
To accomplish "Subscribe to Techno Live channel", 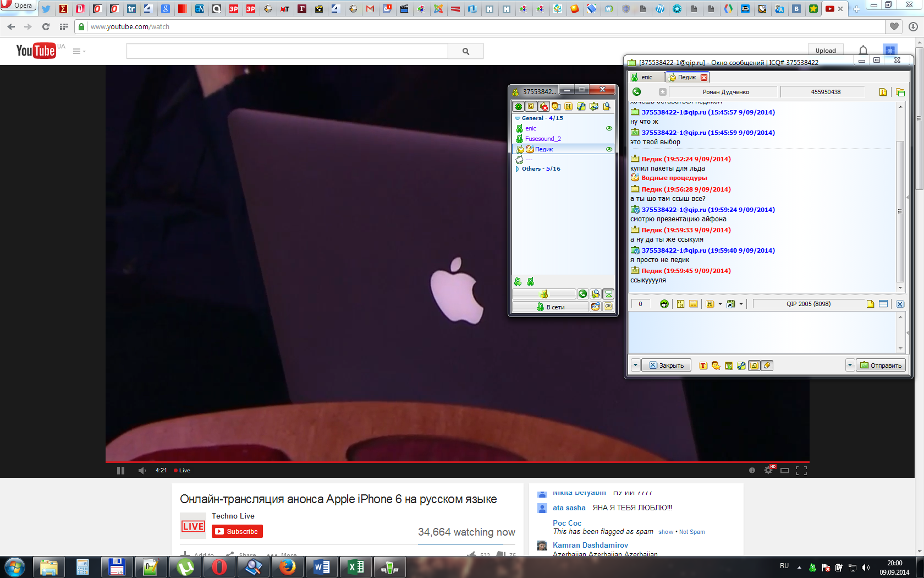I will click(x=237, y=531).
